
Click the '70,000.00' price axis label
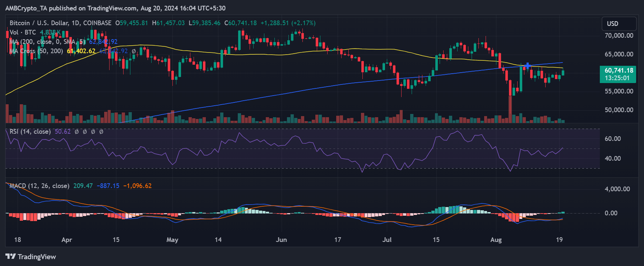point(619,36)
